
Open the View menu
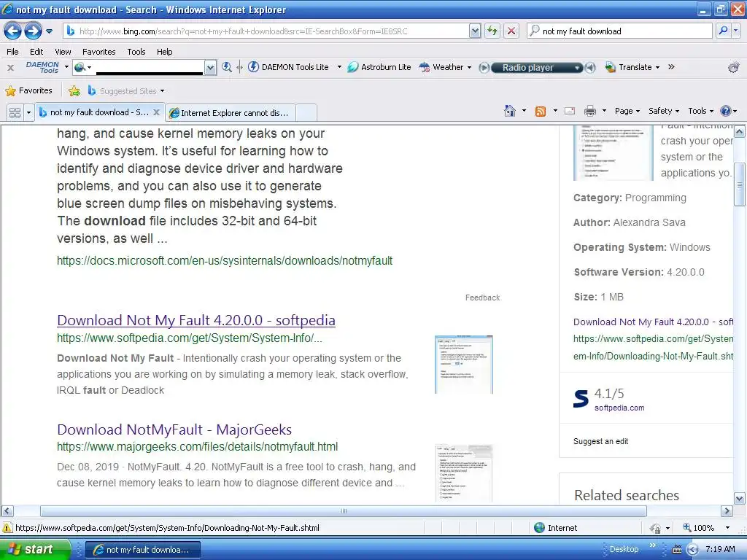pyautogui.click(x=63, y=52)
